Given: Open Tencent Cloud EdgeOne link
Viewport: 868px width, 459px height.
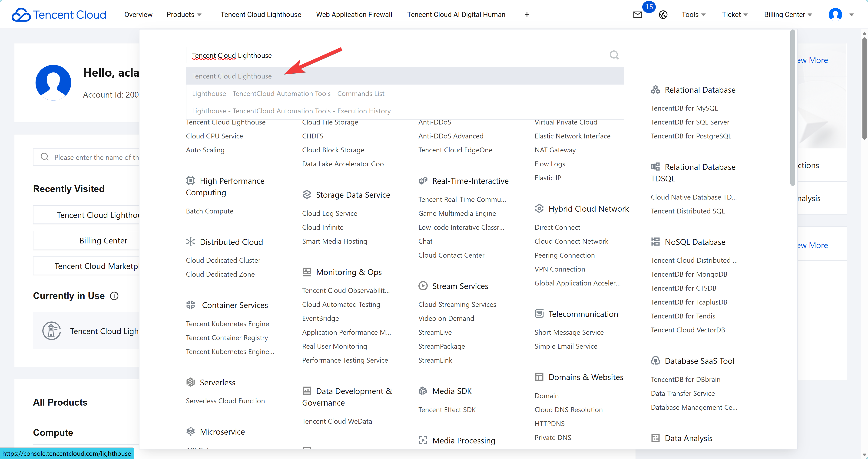Looking at the screenshot, I should pos(455,150).
